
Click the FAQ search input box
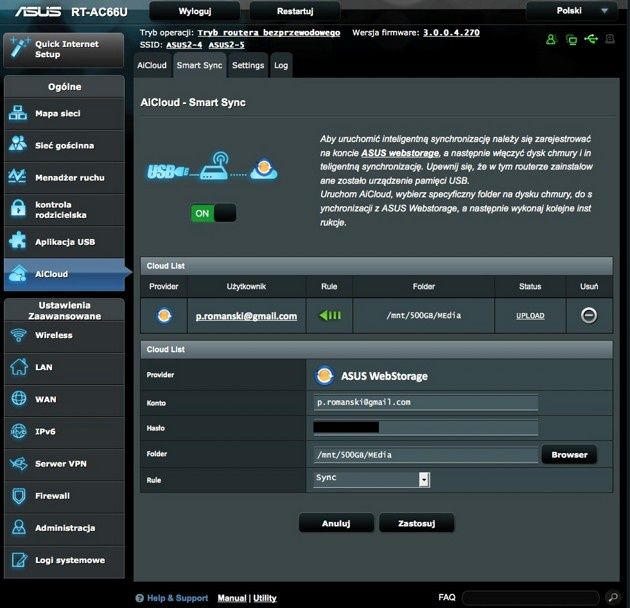(x=530, y=598)
